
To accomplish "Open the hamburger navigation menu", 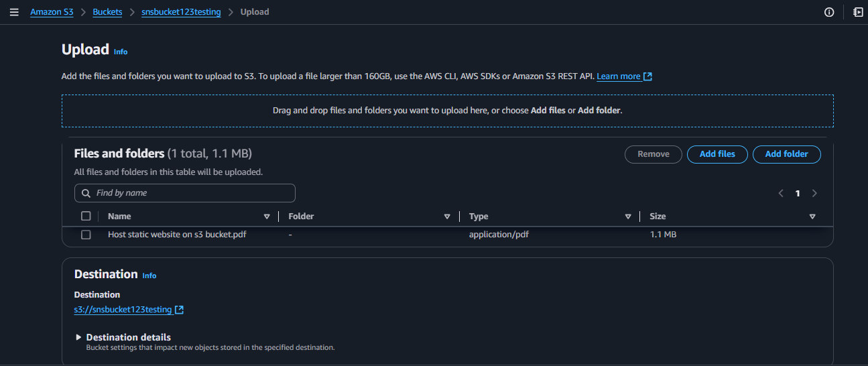I will [x=14, y=12].
